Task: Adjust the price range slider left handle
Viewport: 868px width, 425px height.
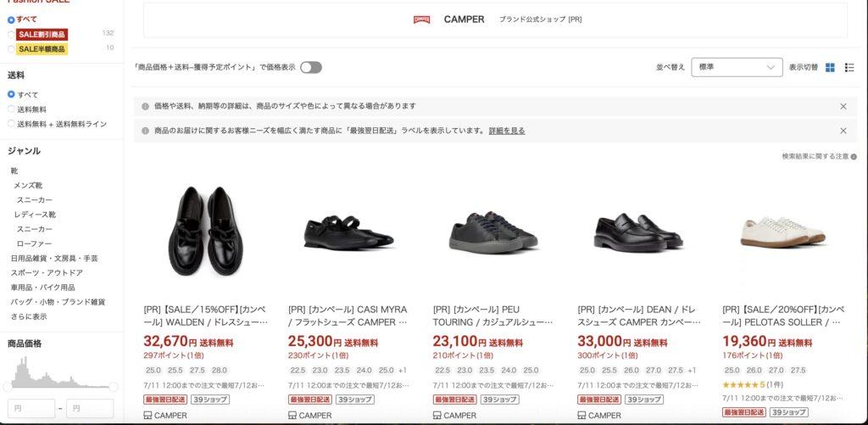Action: click(8, 387)
